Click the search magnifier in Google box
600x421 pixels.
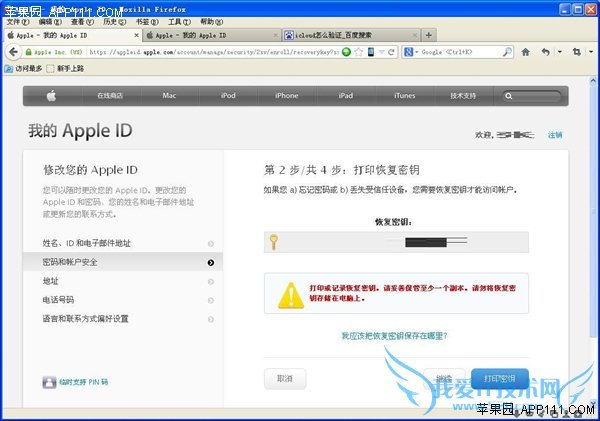(507, 52)
